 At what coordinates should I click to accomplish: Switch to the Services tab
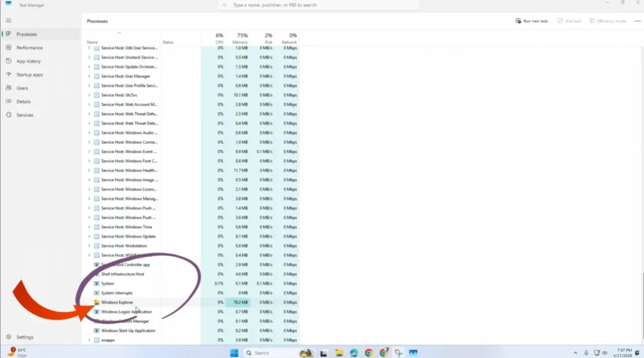click(x=40, y=115)
